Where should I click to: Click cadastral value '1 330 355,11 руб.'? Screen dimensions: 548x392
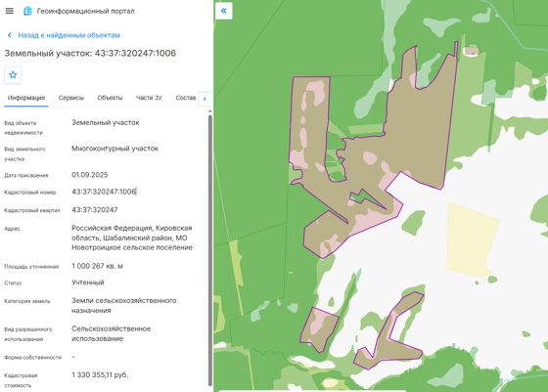100,375
